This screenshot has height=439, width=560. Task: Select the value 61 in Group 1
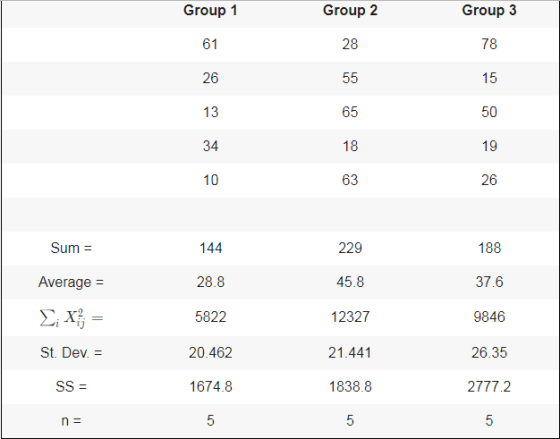coord(210,44)
